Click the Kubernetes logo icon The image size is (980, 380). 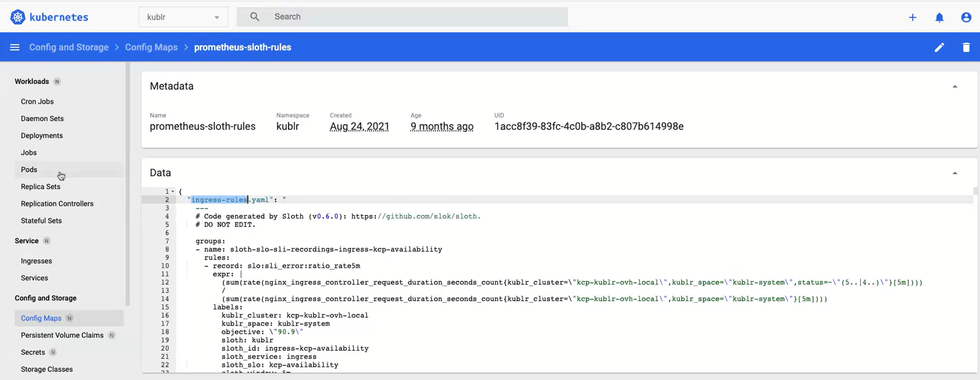[x=18, y=17]
